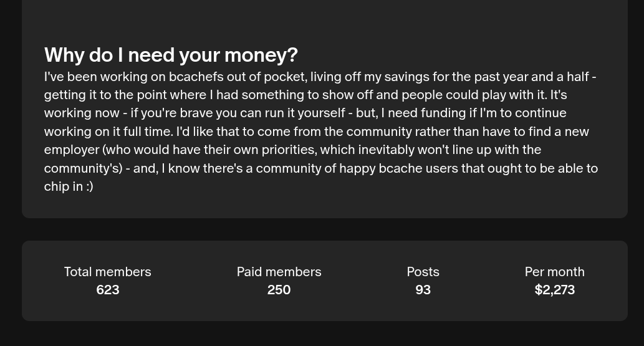644x346 pixels.
Task: Select the Posts label in stats
Action: tap(423, 272)
